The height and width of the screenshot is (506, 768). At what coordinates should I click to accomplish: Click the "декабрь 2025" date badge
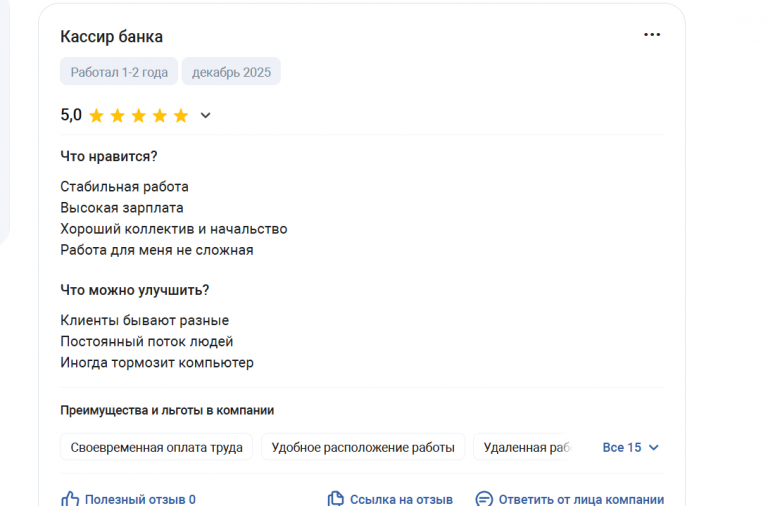coord(231,72)
